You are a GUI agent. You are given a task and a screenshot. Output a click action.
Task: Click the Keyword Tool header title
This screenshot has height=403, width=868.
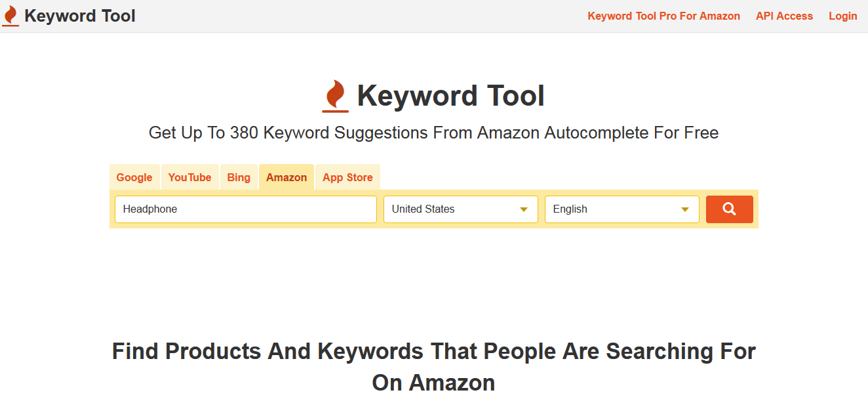pos(80,16)
